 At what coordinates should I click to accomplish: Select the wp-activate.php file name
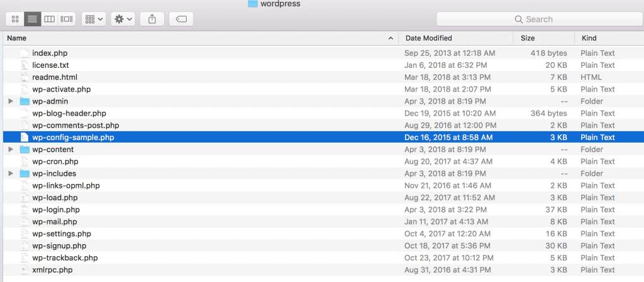62,89
